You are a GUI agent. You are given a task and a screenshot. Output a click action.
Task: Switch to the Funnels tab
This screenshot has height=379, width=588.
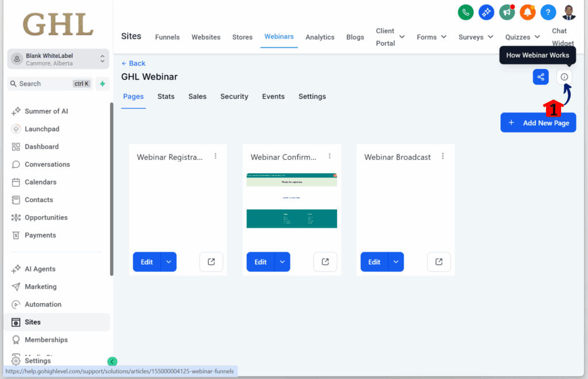pos(167,37)
